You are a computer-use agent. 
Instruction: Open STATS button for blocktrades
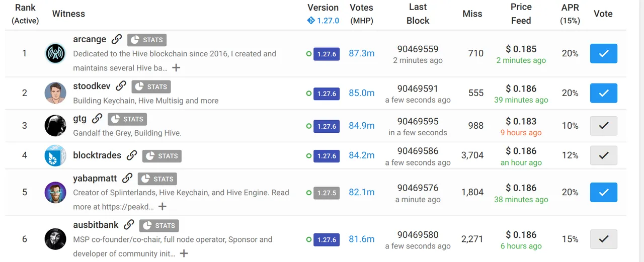point(162,156)
